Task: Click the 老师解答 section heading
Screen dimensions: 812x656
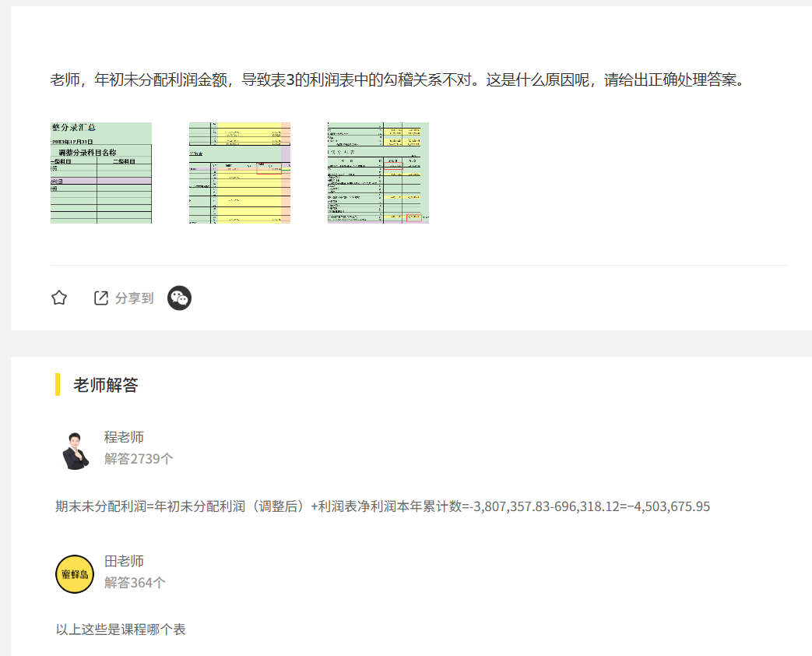Action: click(106, 385)
